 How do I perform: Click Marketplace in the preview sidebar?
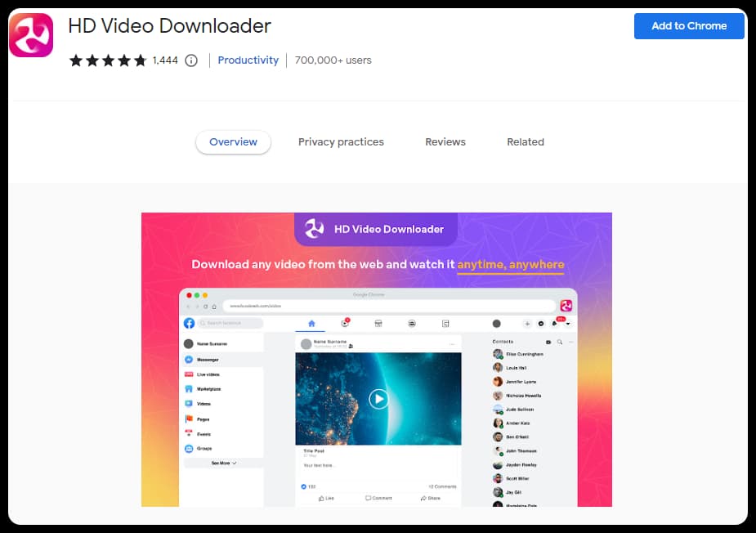pos(208,389)
